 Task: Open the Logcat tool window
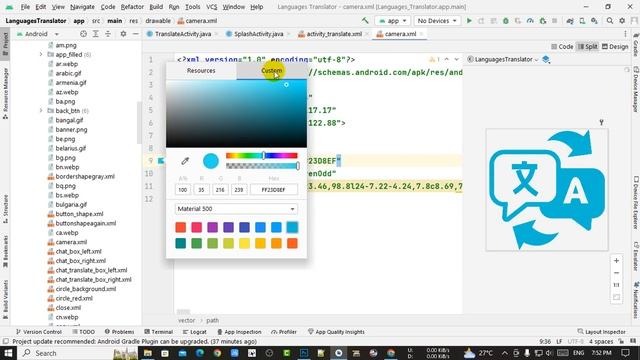[x=194, y=332]
